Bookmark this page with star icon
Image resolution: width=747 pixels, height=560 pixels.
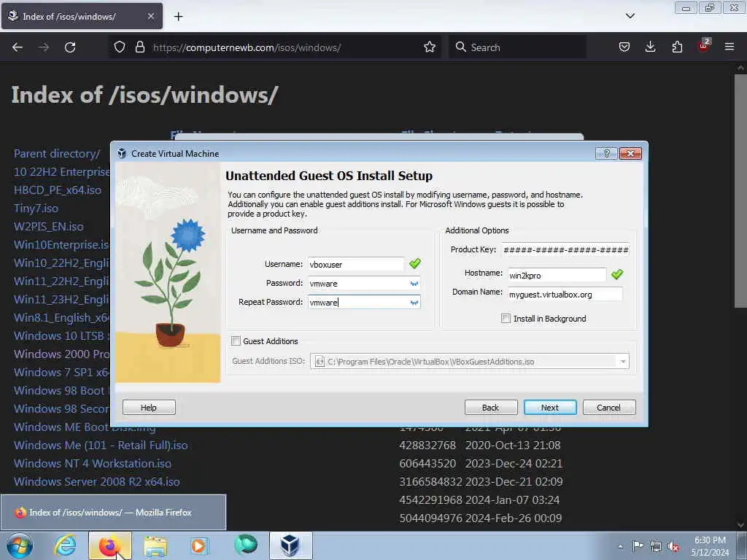429,47
